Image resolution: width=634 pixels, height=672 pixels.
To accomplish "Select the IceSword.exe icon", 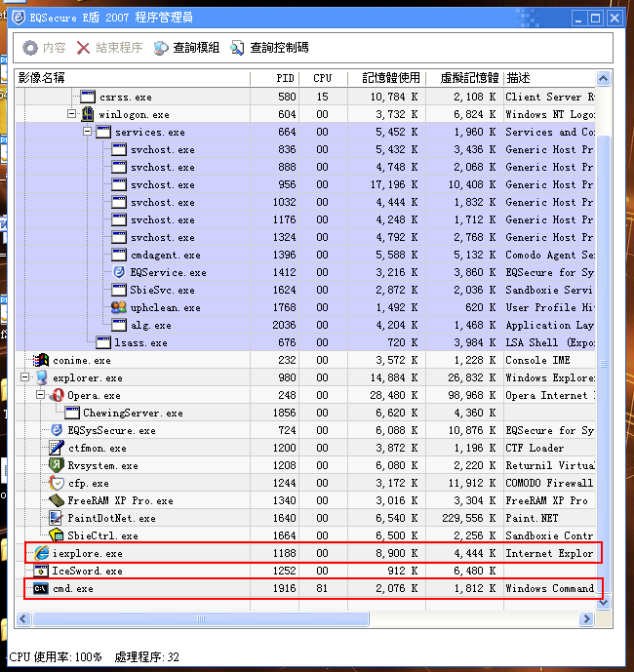I will (x=41, y=571).
